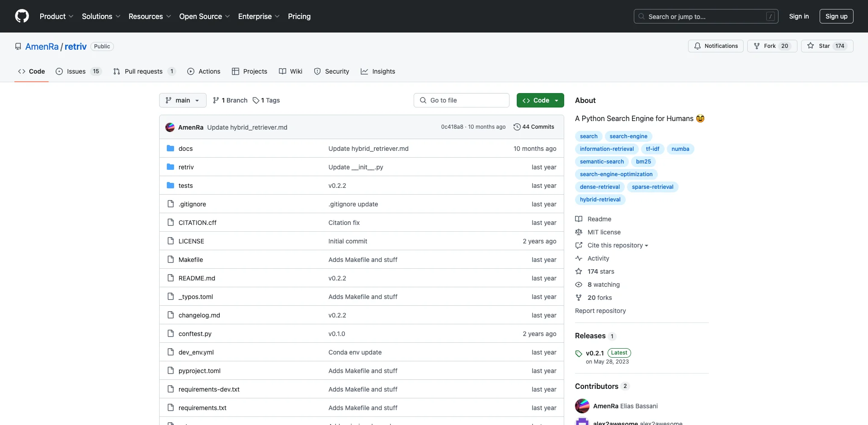
Task: Click the docs folder icon
Action: (170, 149)
